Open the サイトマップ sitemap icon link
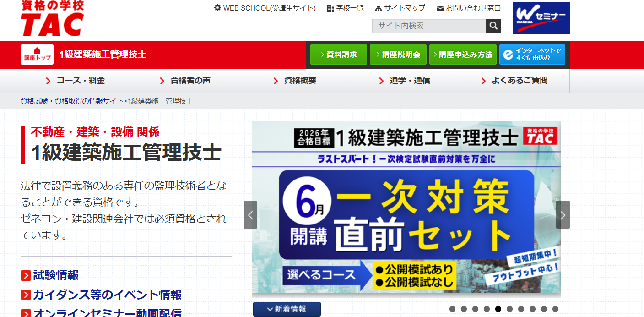 [x=400, y=8]
